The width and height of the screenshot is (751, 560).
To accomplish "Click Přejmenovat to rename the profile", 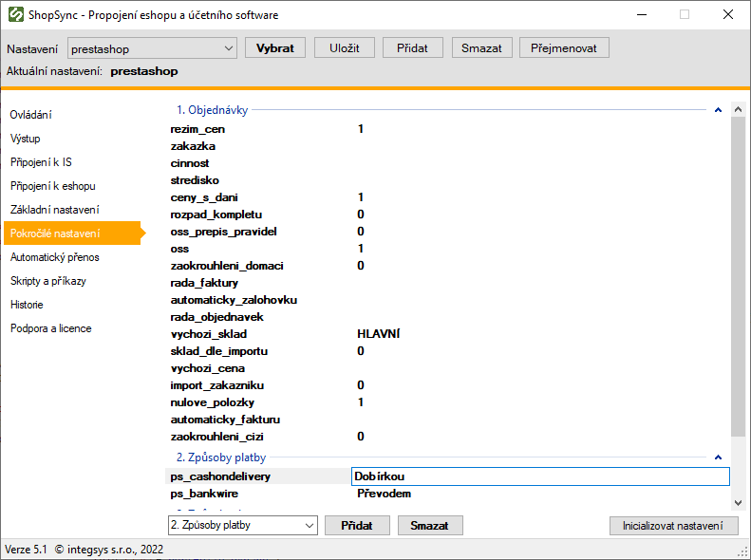I will pyautogui.click(x=565, y=48).
